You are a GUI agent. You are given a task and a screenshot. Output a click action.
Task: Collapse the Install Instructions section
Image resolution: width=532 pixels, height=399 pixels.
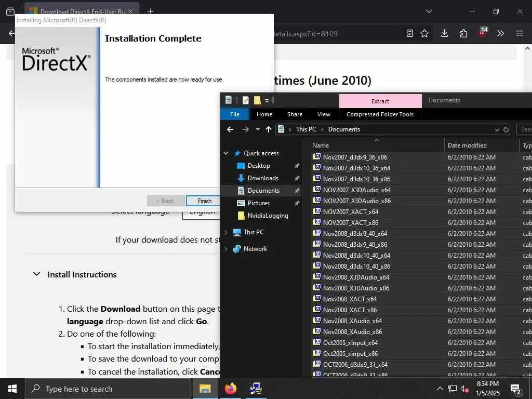37,274
